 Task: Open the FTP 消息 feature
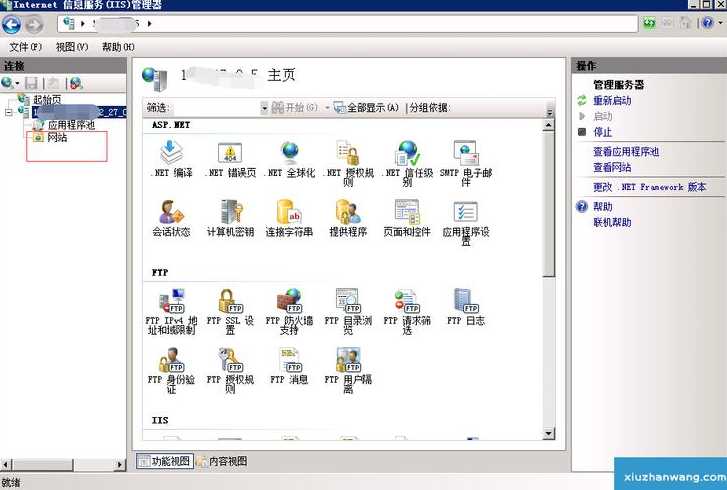pyautogui.click(x=289, y=366)
